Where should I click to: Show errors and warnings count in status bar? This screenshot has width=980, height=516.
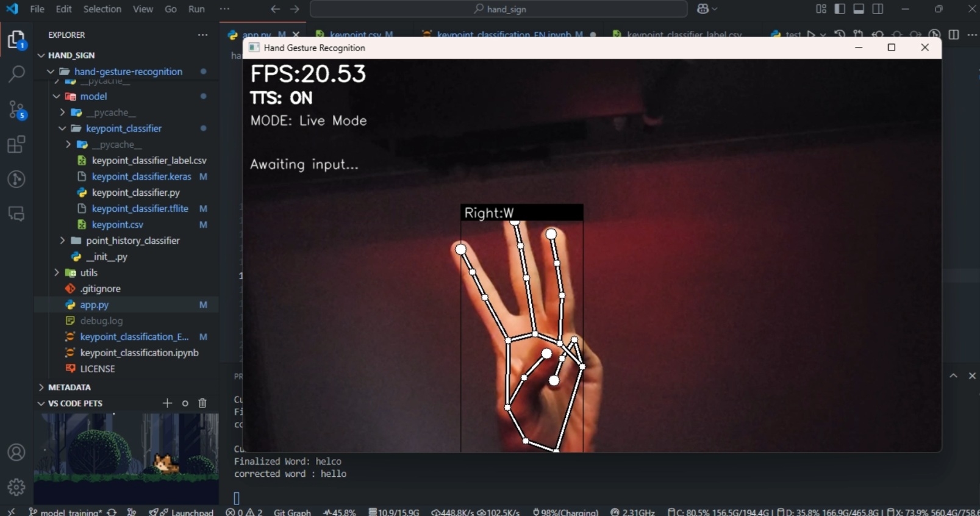(x=244, y=512)
